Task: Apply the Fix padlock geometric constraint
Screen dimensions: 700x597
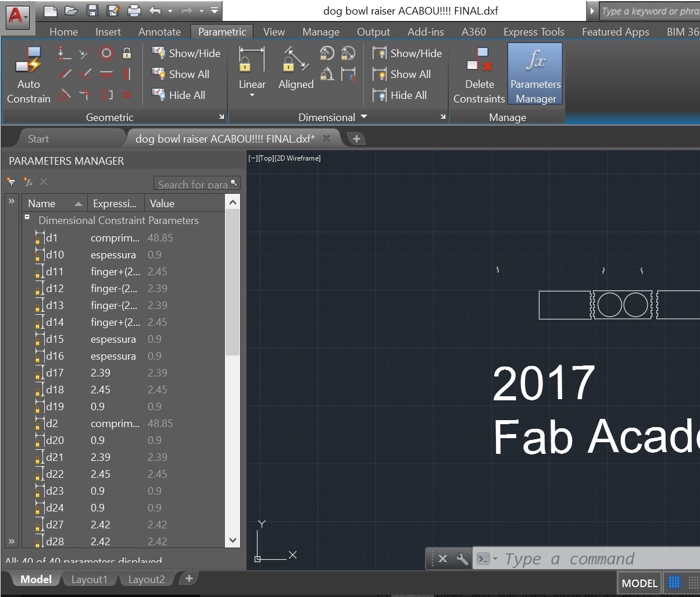Action: (x=127, y=54)
